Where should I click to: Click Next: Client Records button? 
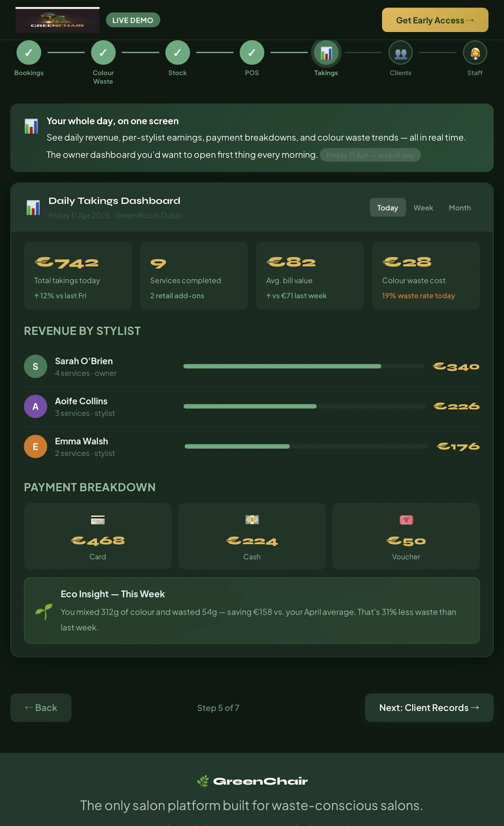429,708
